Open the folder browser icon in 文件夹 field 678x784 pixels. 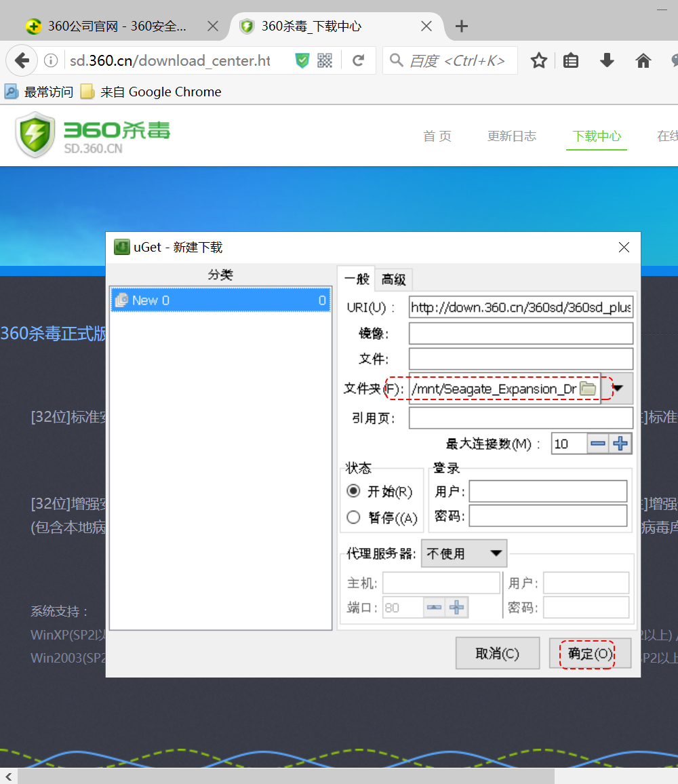589,388
